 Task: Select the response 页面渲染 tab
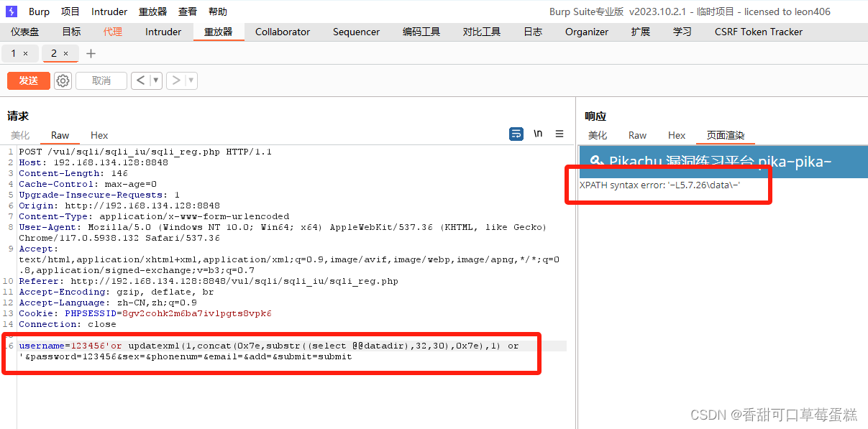[x=726, y=135]
